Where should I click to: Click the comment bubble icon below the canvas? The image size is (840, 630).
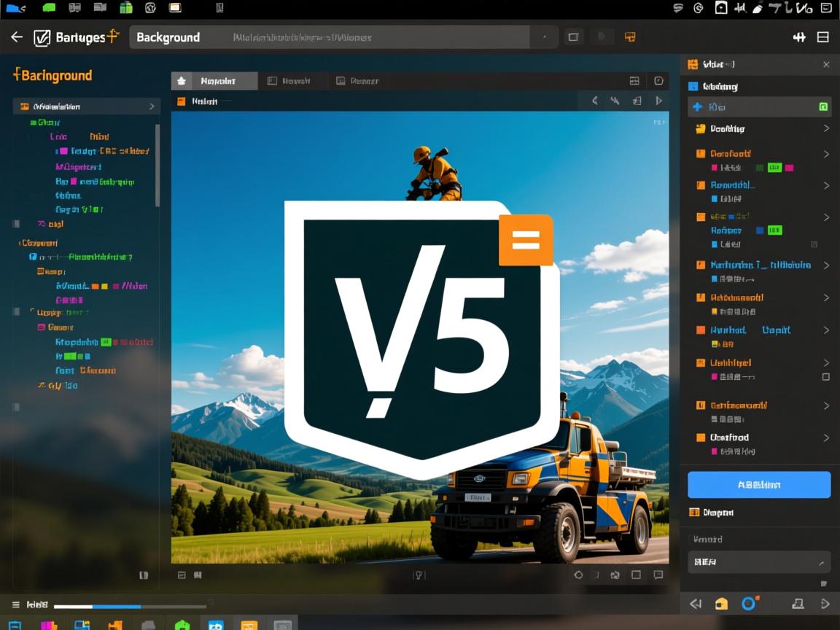658,575
